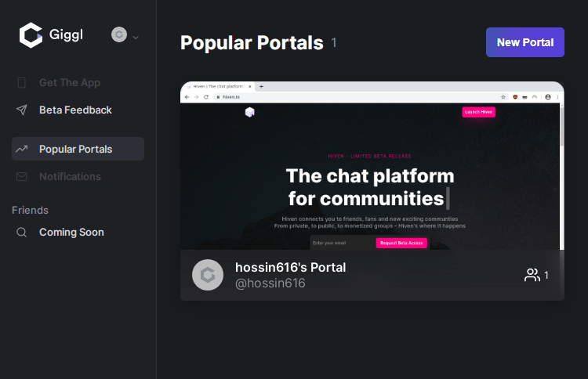Click the envelope Notifications icon
This screenshot has height=379, width=588.
(22, 177)
